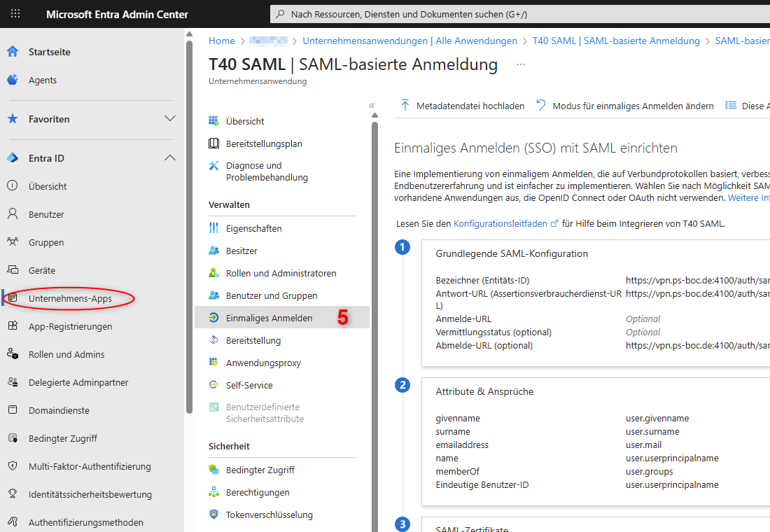Click the Benutzer person icon

point(13,213)
